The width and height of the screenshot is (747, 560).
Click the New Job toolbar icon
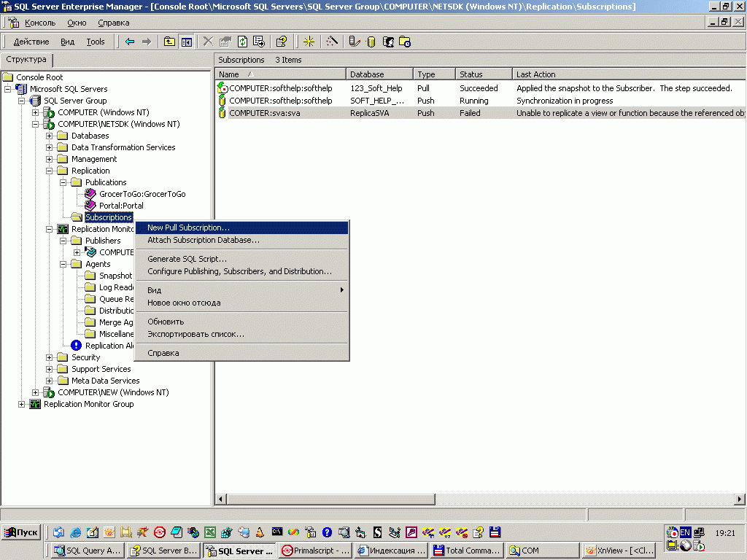click(405, 42)
